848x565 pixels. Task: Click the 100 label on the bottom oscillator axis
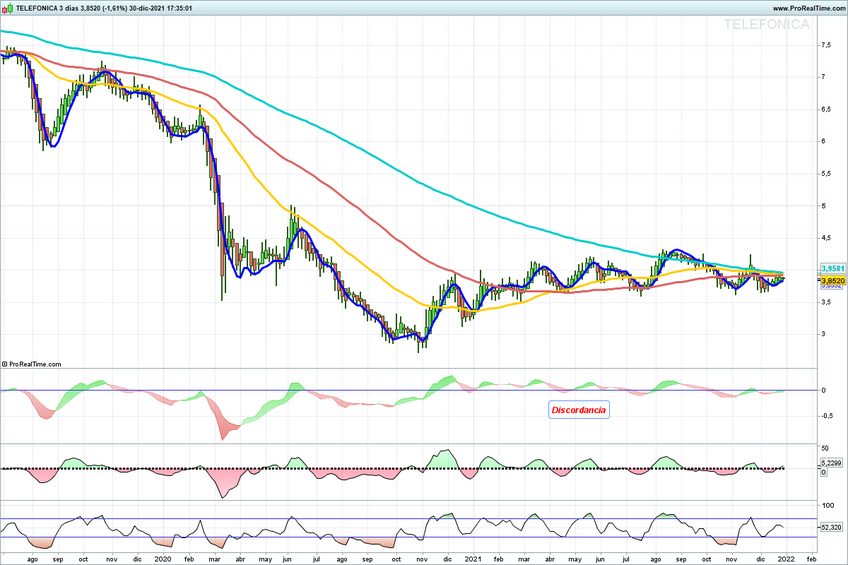pos(828,505)
